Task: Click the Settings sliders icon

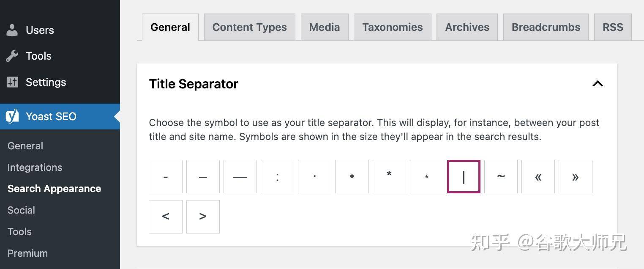Action: click(x=12, y=82)
